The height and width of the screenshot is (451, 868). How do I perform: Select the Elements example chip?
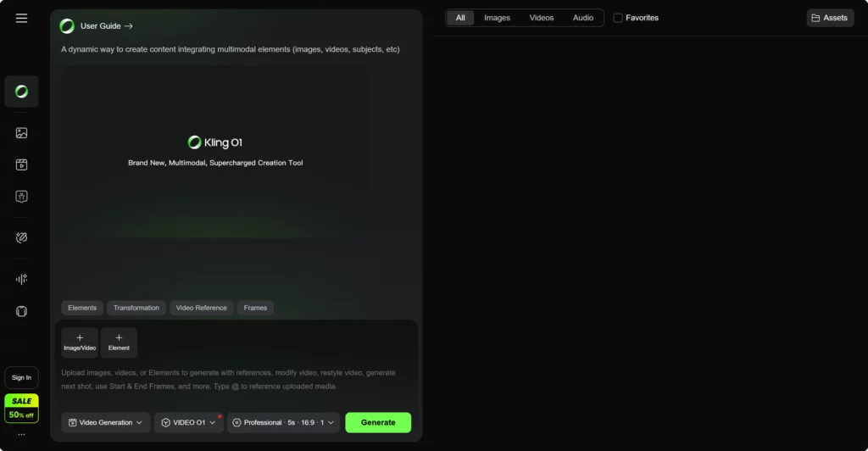click(x=82, y=308)
